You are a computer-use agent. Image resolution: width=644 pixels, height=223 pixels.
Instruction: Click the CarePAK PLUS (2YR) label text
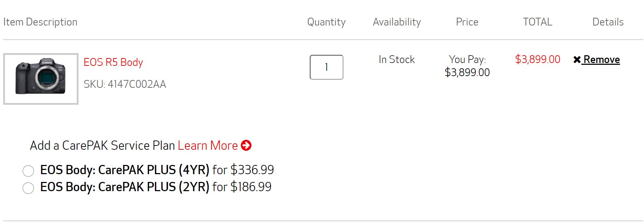(x=124, y=187)
